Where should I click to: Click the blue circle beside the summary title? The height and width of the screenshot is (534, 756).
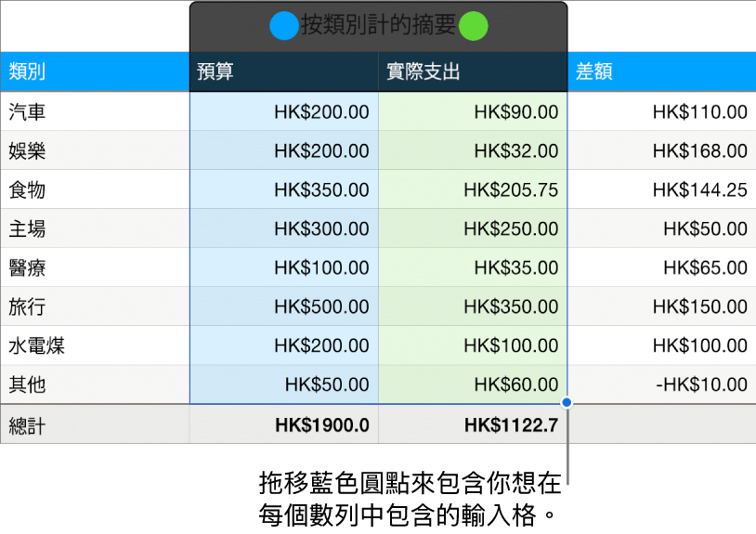[284, 26]
